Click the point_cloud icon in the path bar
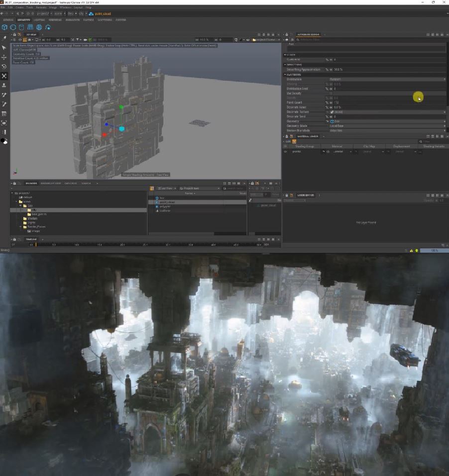 (x=91, y=13)
